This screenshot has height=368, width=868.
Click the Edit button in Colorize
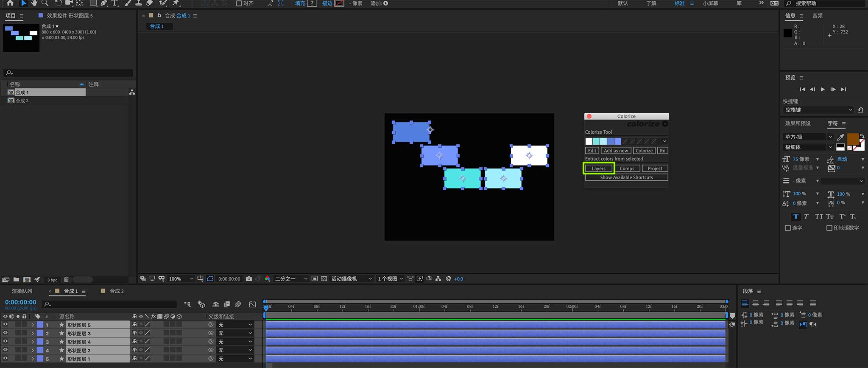coord(592,151)
